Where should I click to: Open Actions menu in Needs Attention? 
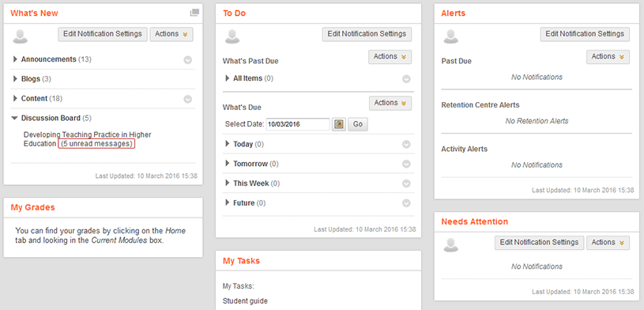click(x=608, y=243)
